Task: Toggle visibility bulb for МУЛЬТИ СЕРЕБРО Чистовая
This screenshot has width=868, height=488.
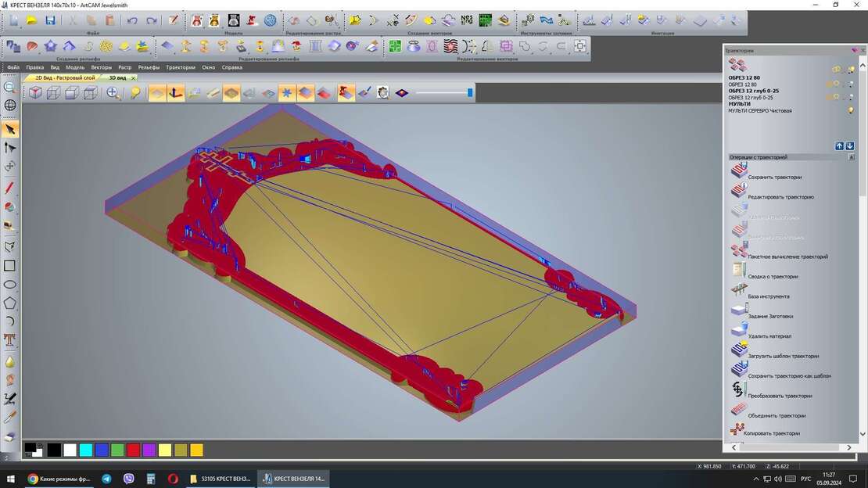Action: point(850,111)
